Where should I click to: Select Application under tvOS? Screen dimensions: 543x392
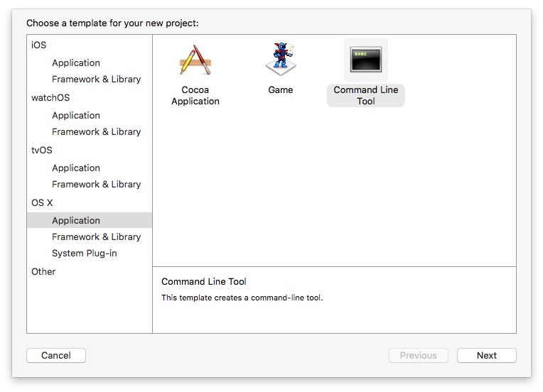pos(76,168)
